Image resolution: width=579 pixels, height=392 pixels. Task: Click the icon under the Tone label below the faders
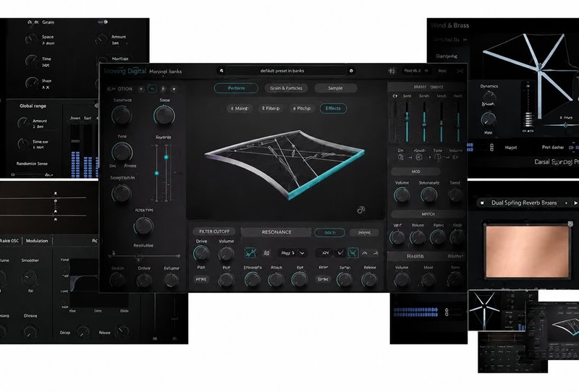tap(438, 157)
